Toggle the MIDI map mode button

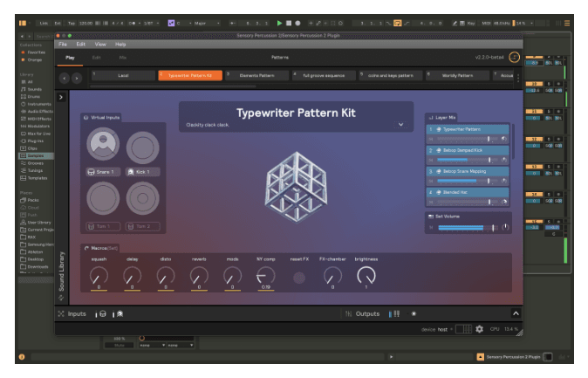487,24
